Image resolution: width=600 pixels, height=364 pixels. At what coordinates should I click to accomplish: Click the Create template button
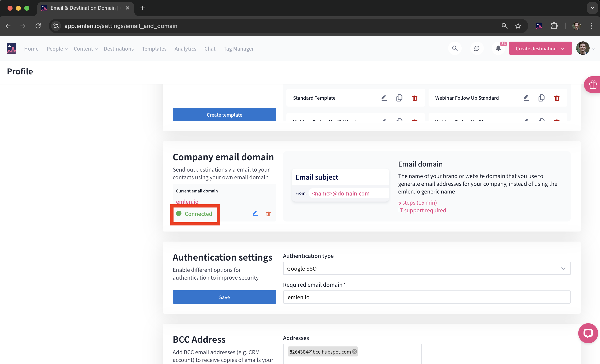coord(224,115)
